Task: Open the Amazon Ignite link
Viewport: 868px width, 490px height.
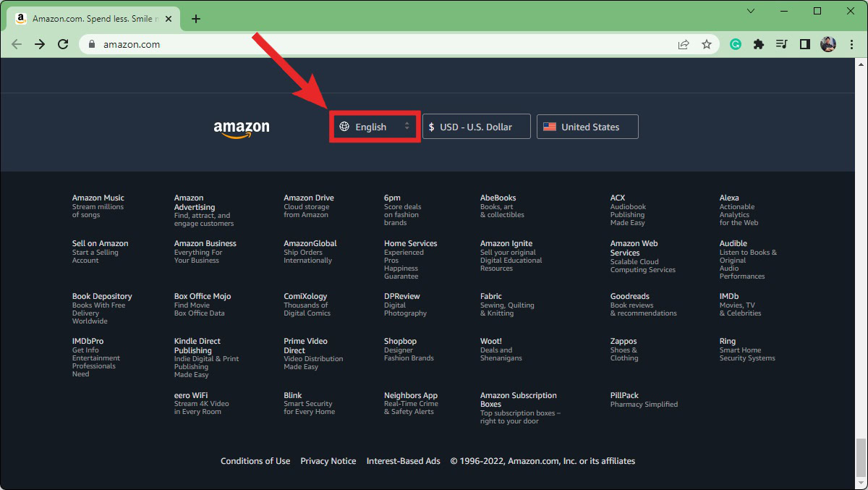Action: (x=506, y=243)
